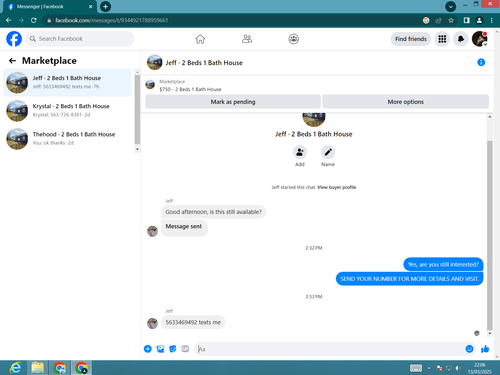The image size is (500, 375).
Task: Click the browser forward arrow
Action: coord(21,20)
